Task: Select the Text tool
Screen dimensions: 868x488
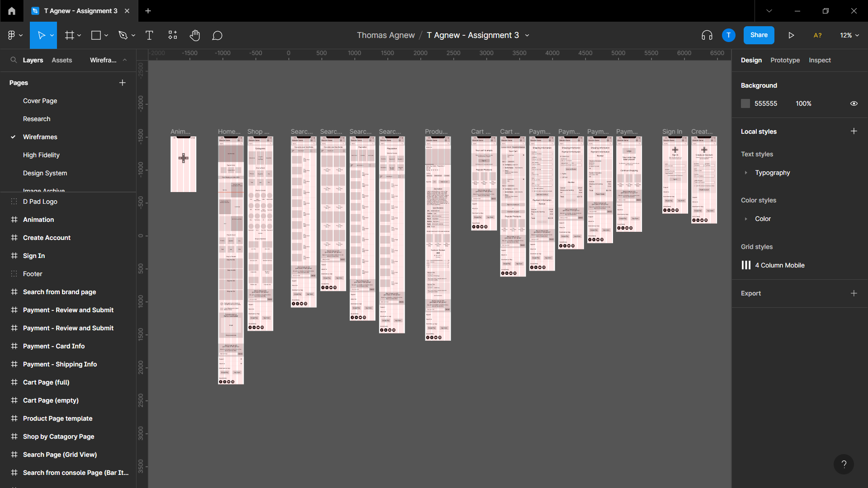Action: (149, 35)
